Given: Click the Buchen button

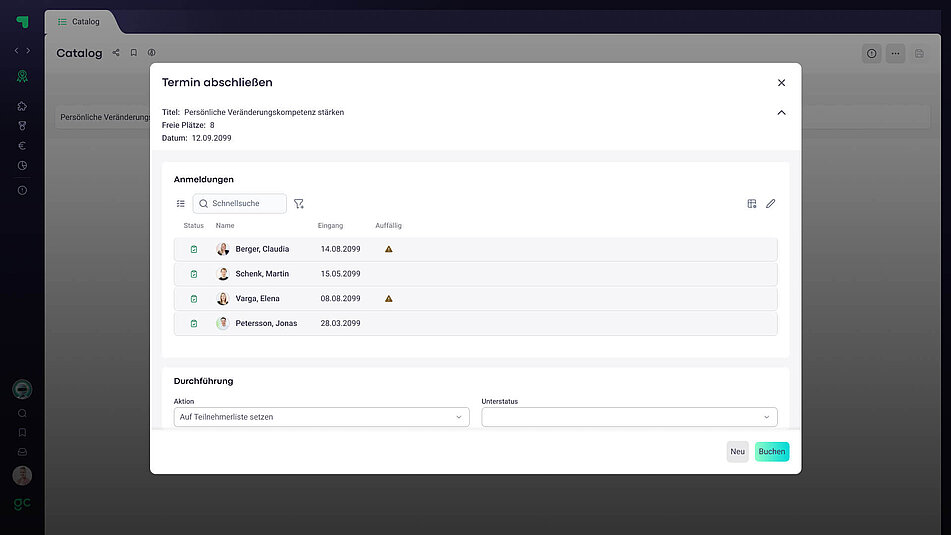Looking at the screenshot, I should click(771, 452).
